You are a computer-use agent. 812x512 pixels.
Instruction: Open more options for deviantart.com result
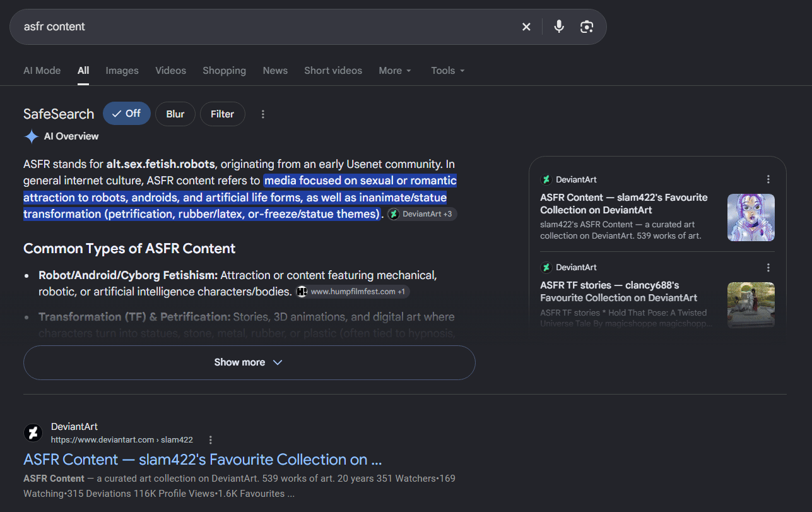[211, 440]
